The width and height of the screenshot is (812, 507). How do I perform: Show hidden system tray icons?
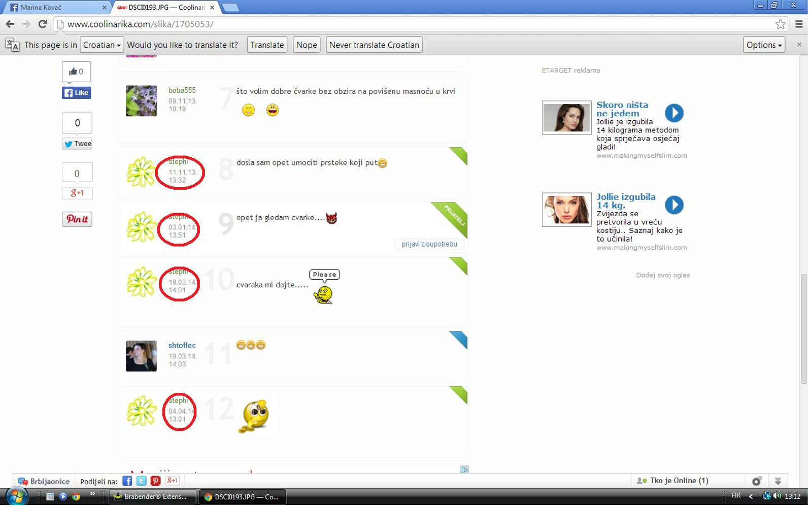751,496
